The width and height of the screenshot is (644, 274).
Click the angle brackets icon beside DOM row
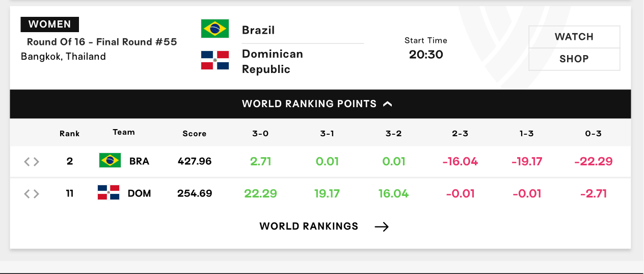[32, 194]
